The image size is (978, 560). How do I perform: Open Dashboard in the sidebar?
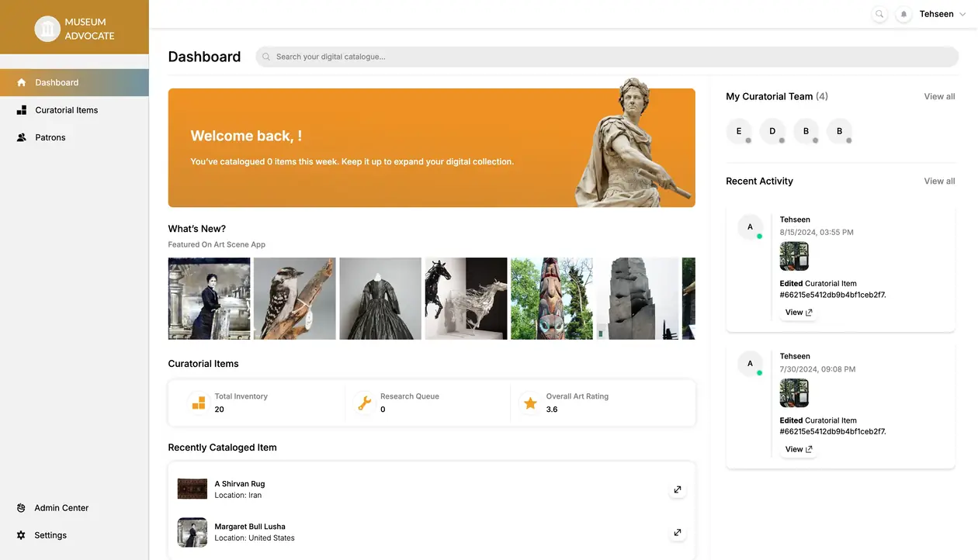[x=75, y=82]
